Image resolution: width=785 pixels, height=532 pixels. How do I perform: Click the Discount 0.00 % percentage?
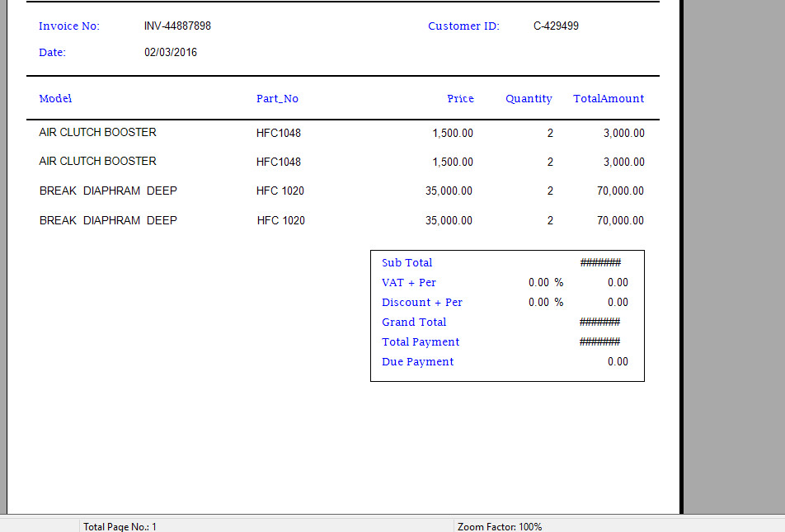[546, 303]
